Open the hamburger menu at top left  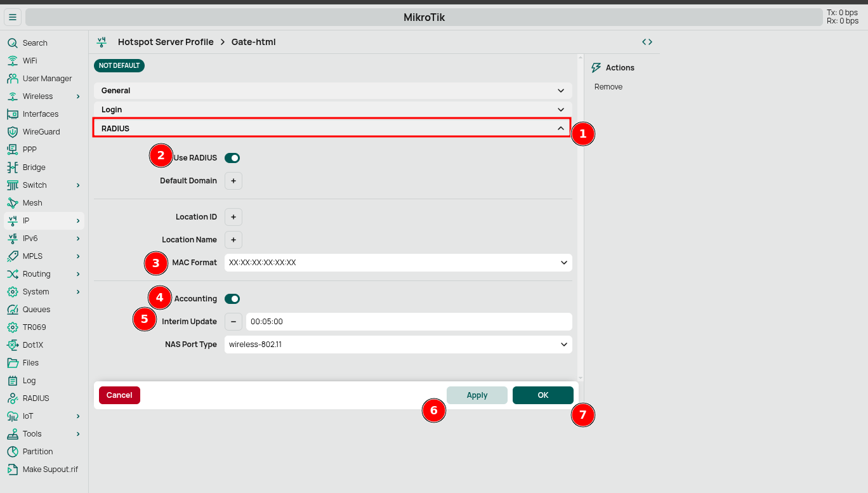13,17
